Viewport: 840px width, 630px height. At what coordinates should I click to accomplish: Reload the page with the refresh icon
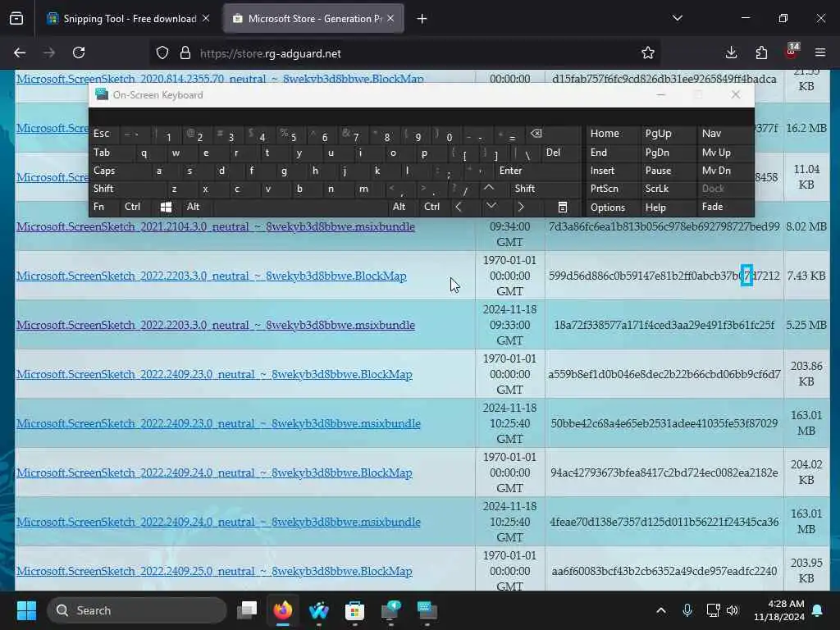(x=79, y=52)
